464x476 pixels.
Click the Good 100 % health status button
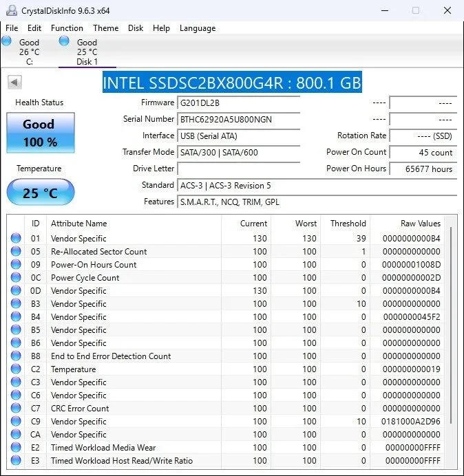point(41,133)
